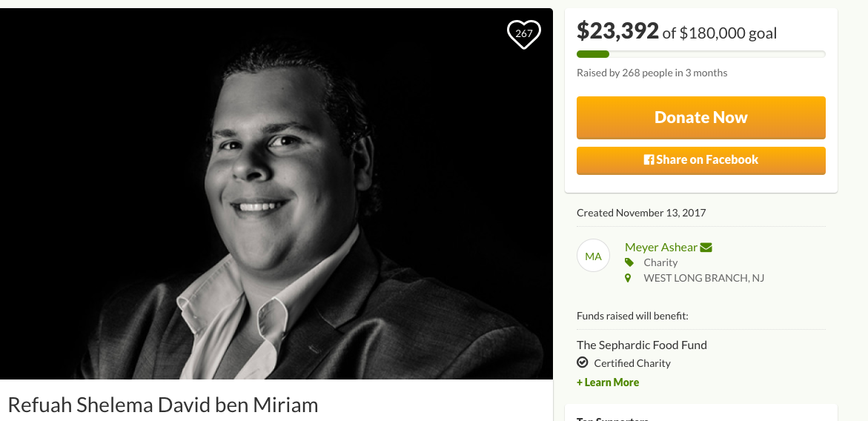868x421 pixels.
Task: Click the envelope icon beside Meyer Ashear
Action: point(706,248)
